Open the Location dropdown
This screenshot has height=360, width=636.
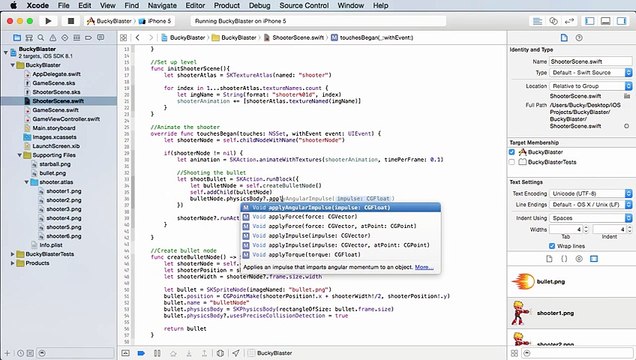(591, 86)
